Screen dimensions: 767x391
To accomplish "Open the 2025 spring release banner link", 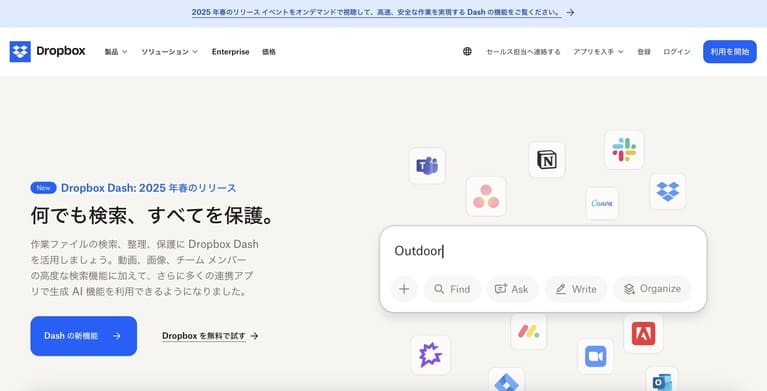I will click(x=377, y=12).
